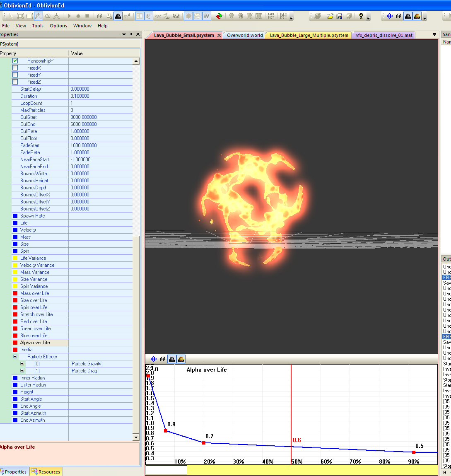The width and height of the screenshot is (451, 476).
Task: Click the square stop icon in the main toolbar
Action: 87,16
